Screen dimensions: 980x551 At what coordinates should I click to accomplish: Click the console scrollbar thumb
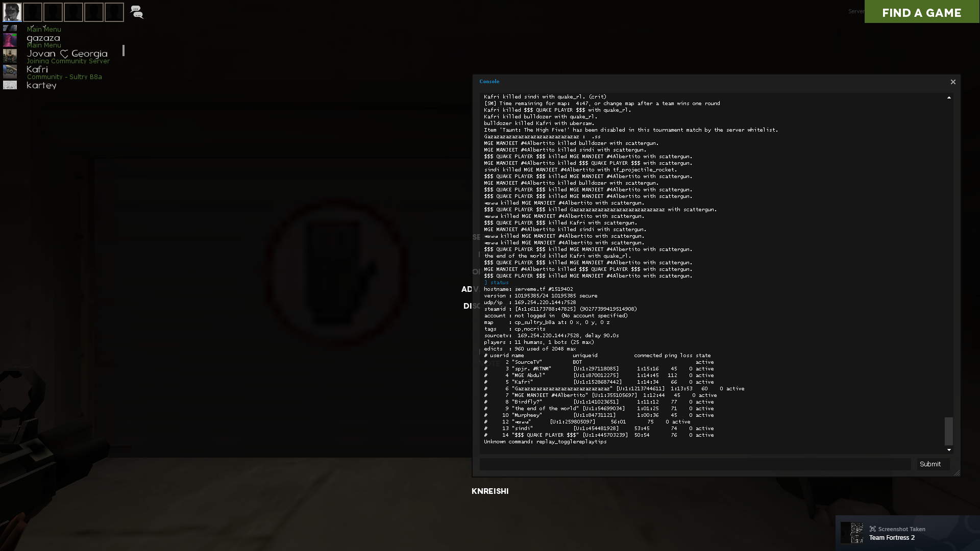949,431
